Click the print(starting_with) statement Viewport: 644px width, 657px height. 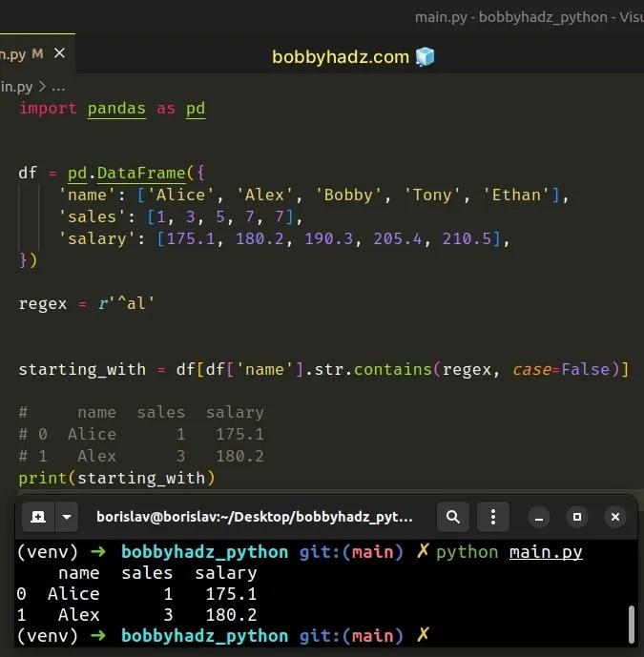click(x=116, y=478)
